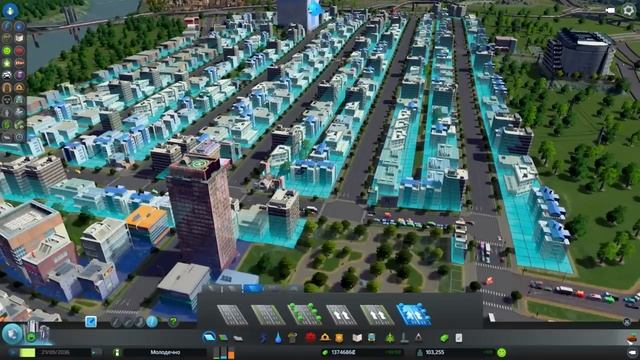Viewport: 640px width, 360px height.
Task: Open the Police badge menu icon
Action: 339,338
